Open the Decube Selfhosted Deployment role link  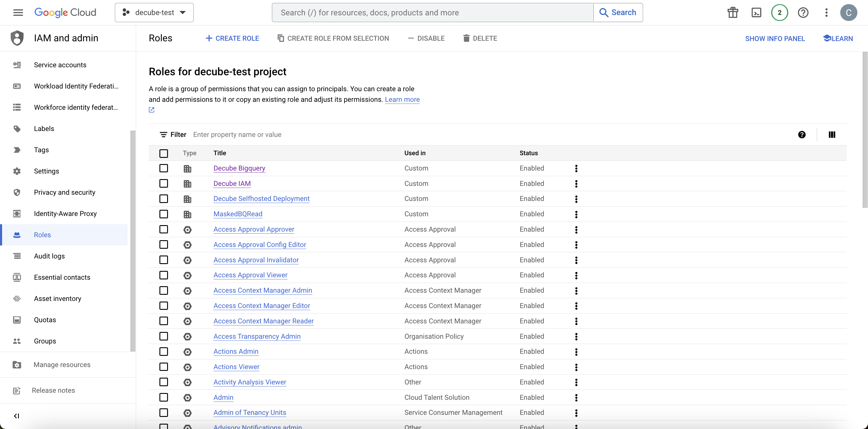(x=261, y=199)
